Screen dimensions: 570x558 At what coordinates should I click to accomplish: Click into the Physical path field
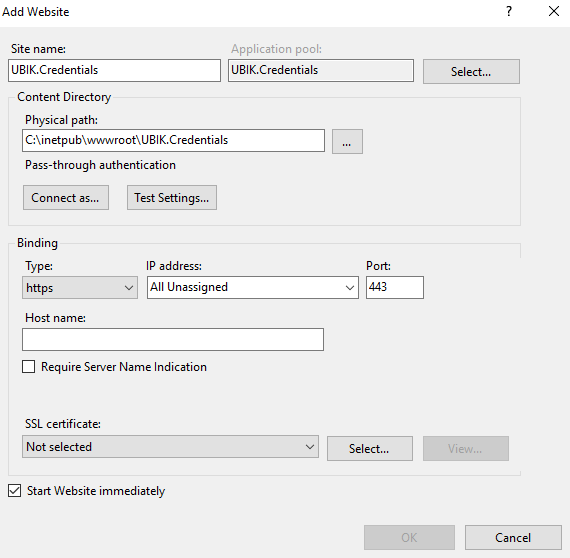(x=173, y=140)
